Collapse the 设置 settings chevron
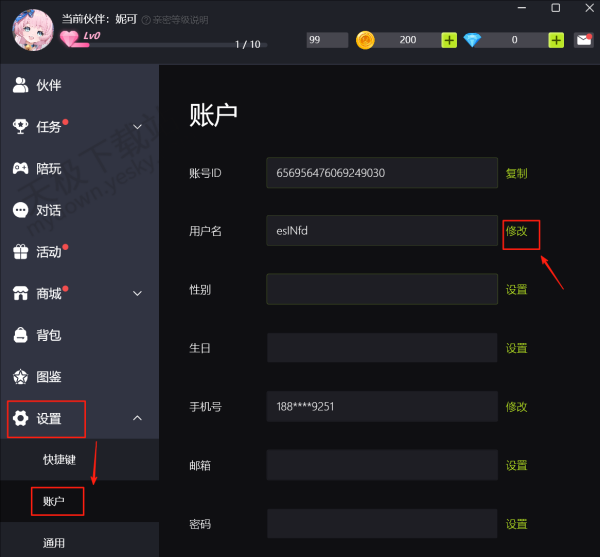The width and height of the screenshot is (600, 557). 137,418
